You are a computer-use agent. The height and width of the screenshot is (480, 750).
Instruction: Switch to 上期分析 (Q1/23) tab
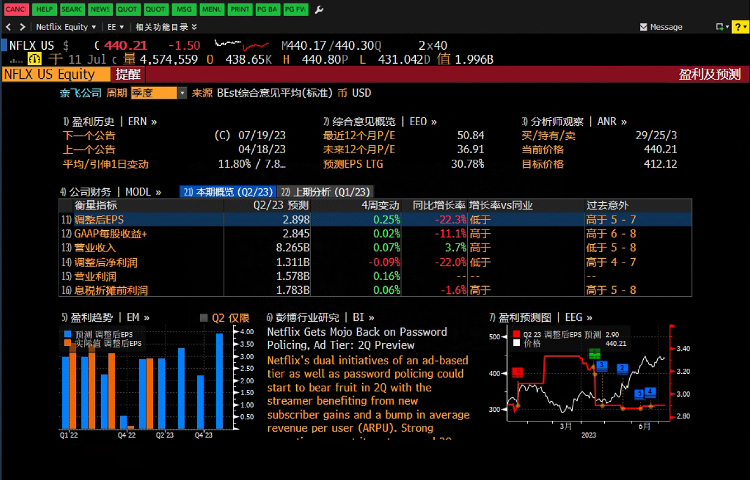tap(325, 192)
